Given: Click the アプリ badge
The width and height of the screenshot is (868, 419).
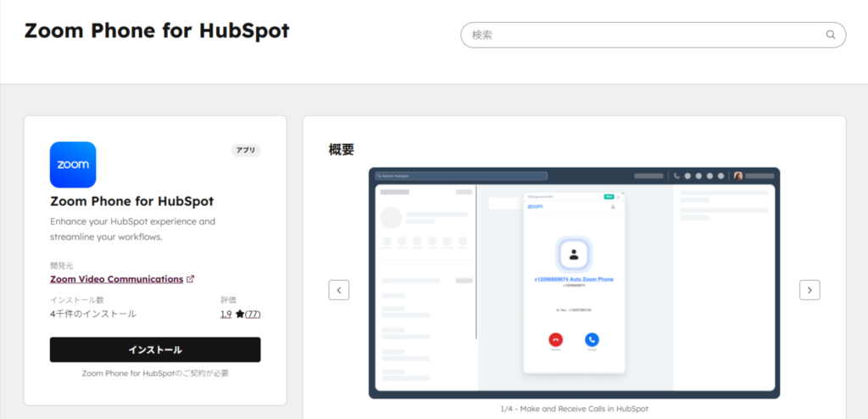Looking at the screenshot, I should 246,150.
